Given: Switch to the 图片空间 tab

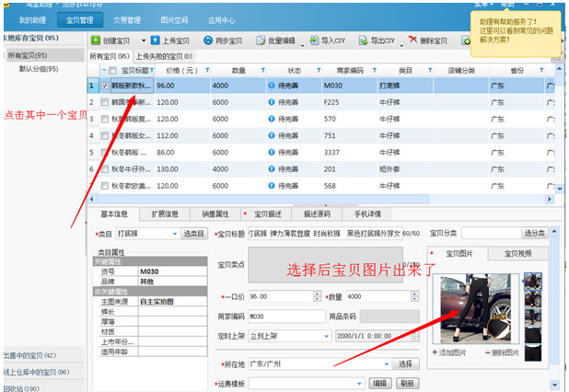Looking at the screenshot, I should tap(174, 20).
